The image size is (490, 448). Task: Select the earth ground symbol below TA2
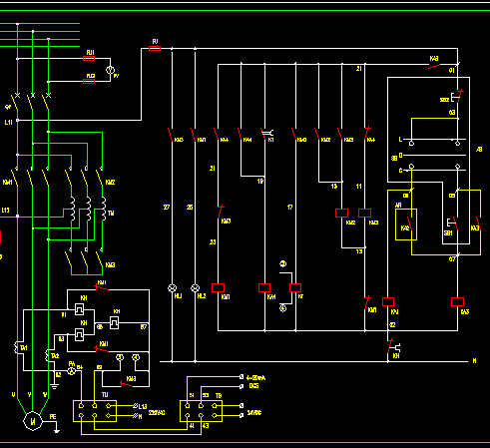tap(55, 386)
